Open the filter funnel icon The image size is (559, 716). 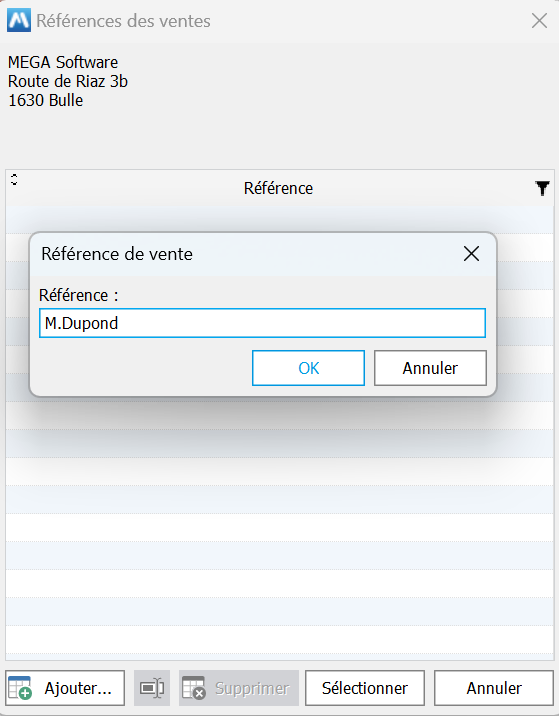(542, 188)
